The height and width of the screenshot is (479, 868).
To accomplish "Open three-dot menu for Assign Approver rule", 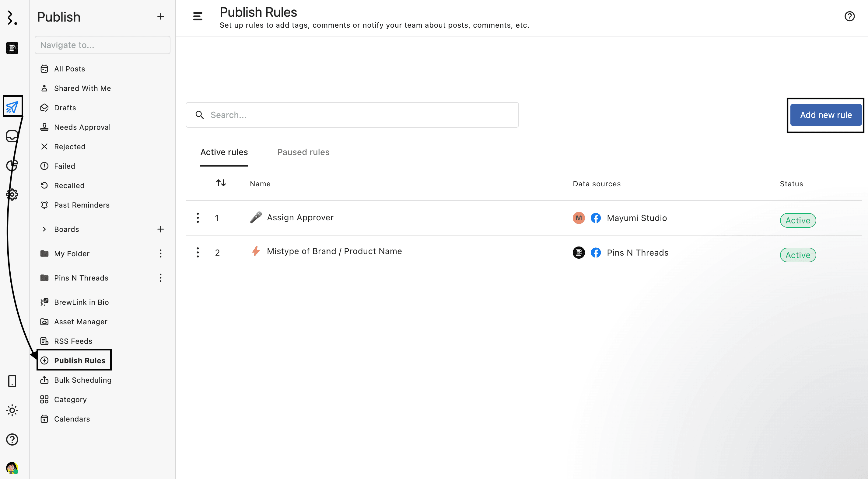I will tap(198, 218).
